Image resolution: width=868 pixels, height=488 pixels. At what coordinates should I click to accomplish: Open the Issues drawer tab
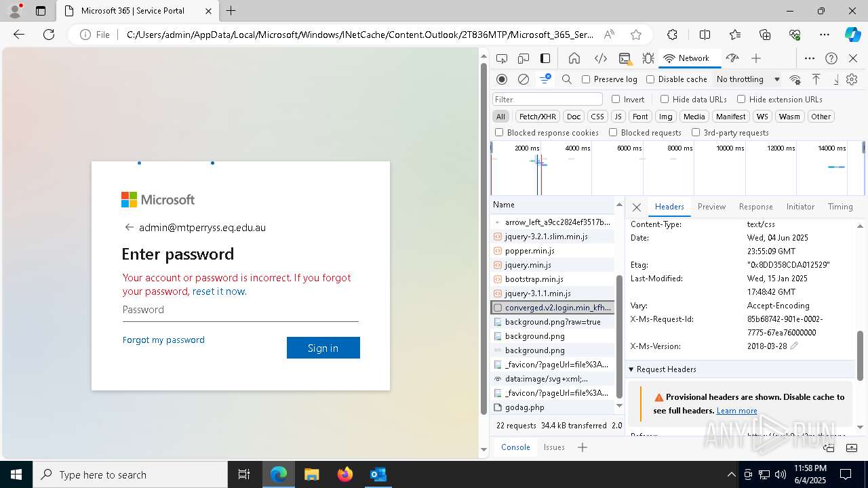click(x=554, y=447)
